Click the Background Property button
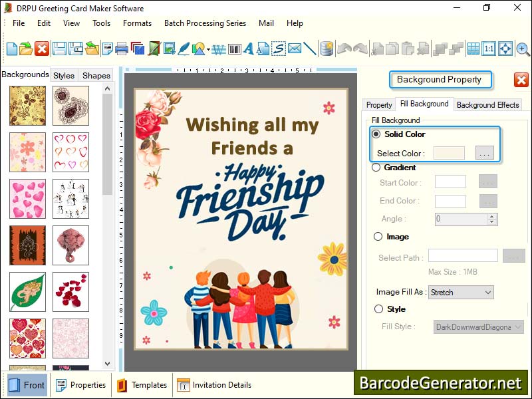This screenshot has width=532, height=399. [x=440, y=80]
